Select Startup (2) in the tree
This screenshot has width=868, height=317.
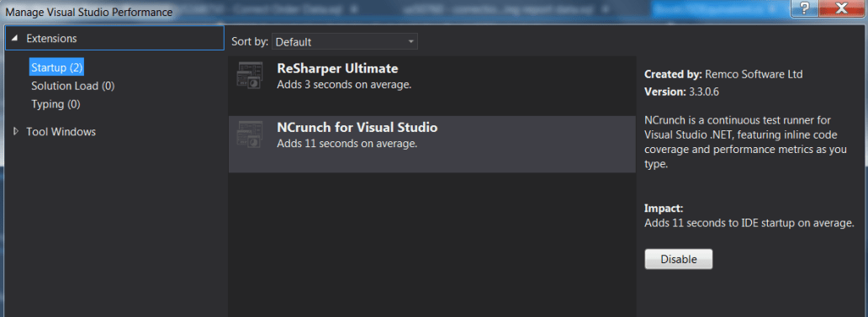[56, 67]
